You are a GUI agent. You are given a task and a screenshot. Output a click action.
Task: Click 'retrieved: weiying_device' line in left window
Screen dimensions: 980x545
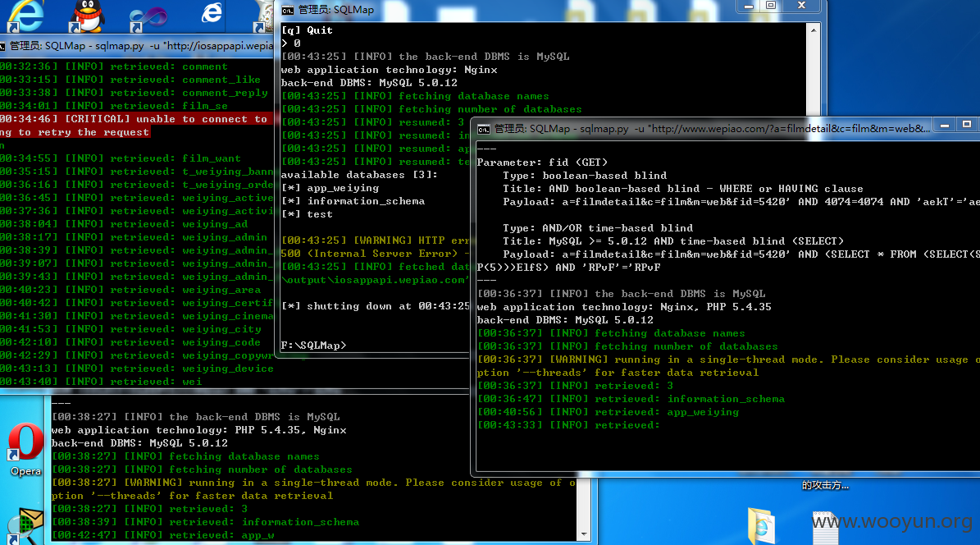[x=137, y=369]
